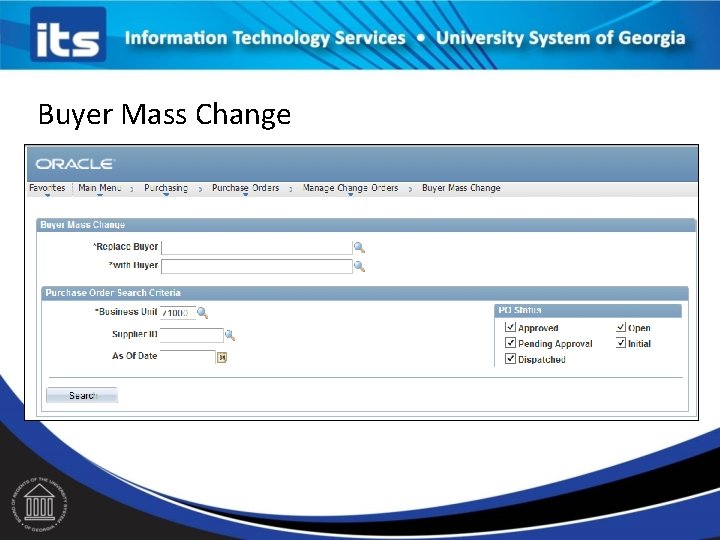
Task: Click into the Replace Buyer field
Action: pos(257,248)
